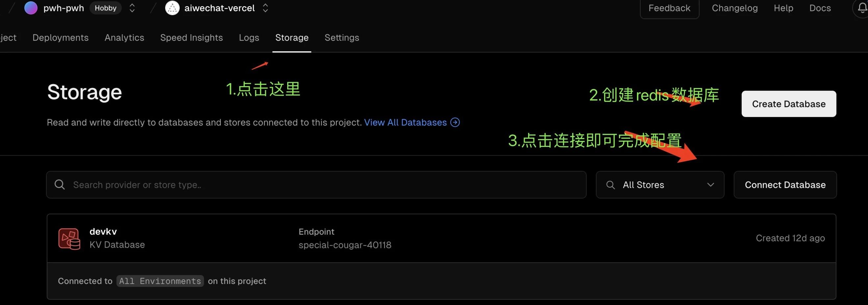
Task: Switch to the Settings tab
Action: 342,37
